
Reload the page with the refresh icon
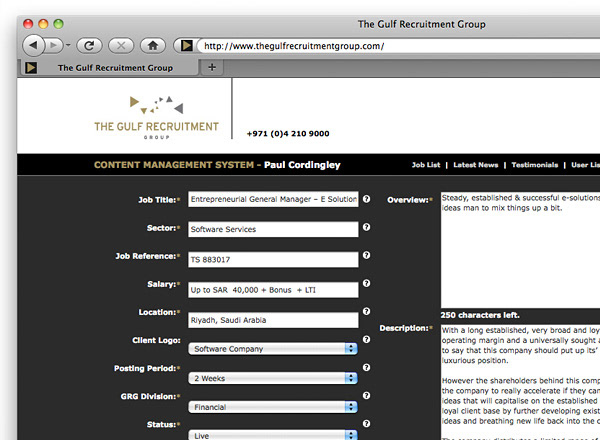(x=89, y=46)
